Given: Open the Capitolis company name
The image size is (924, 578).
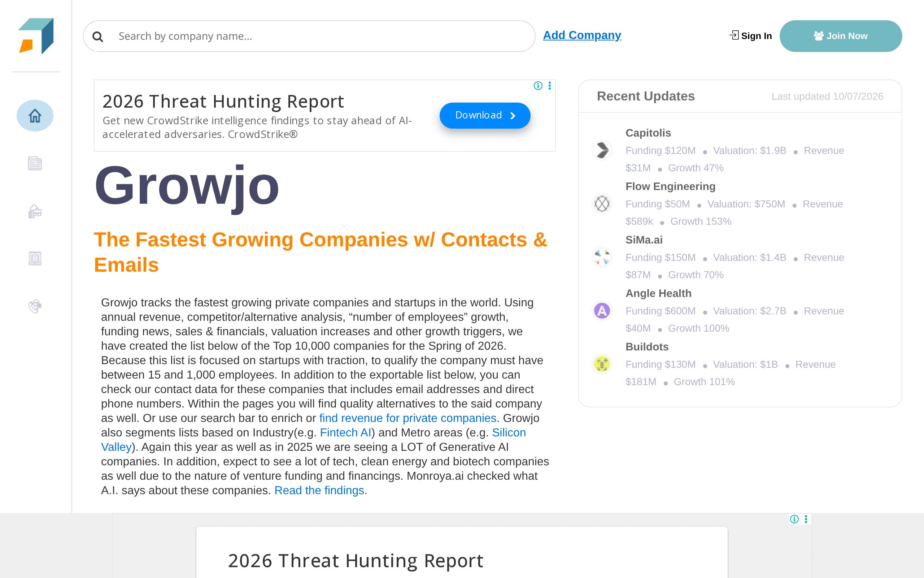Looking at the screenshot, I should (648, 133).
